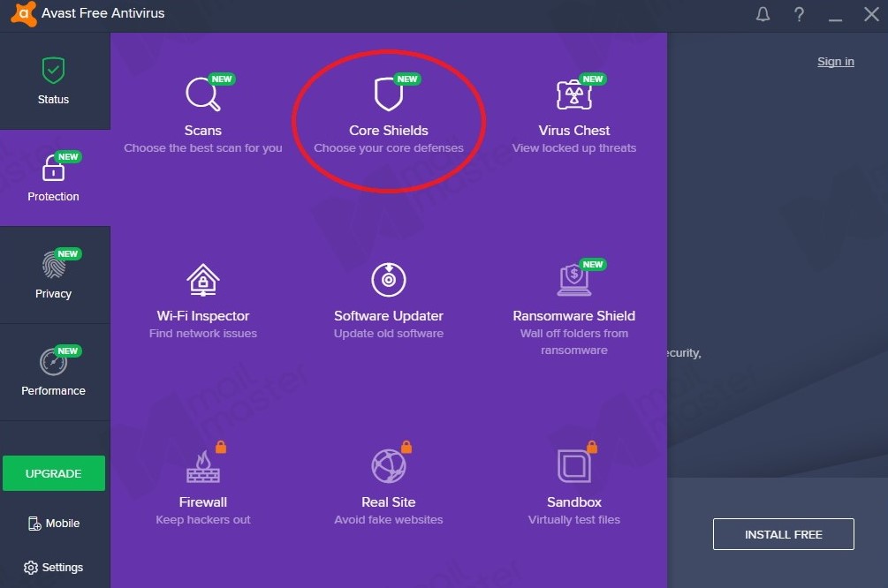This screenshot has height=588, width=888.
Task: Click the INSTALL FREE button
Action: pyautogui.click(x=783, y=534)
